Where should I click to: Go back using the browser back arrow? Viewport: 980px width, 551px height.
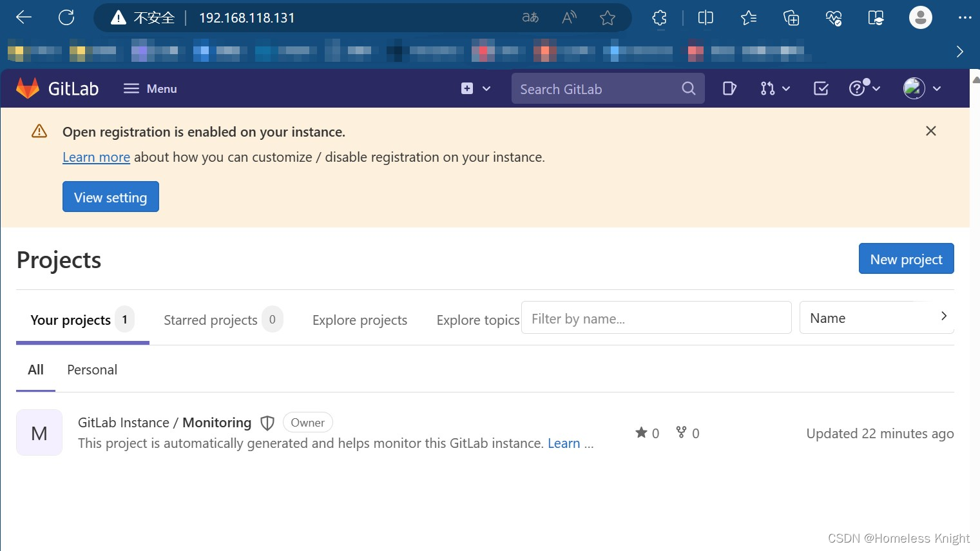pos(24,17)
